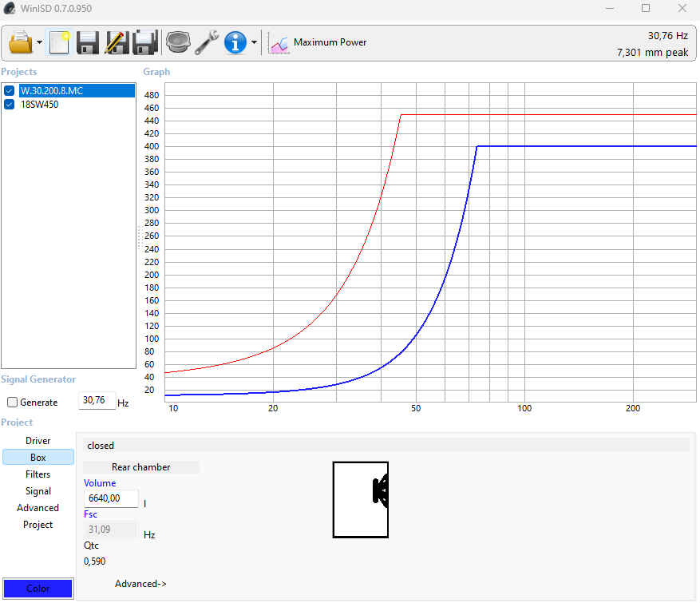The width and height of the screenshot is (700, 603).
Task: Close the WinISD window
Action: click(682, 9)
